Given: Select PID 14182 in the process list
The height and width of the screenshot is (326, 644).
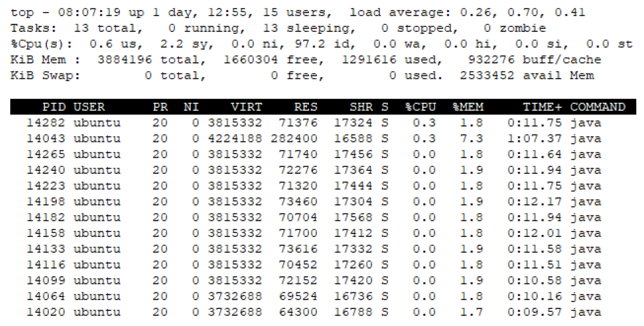Looking at the screenshot, I should coord(46,217).
